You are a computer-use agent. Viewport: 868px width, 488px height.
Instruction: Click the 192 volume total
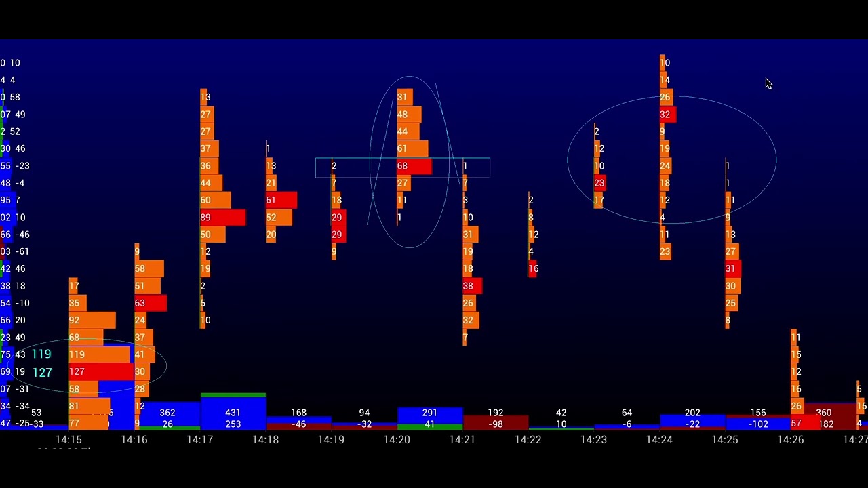click(x=496, y=413)
